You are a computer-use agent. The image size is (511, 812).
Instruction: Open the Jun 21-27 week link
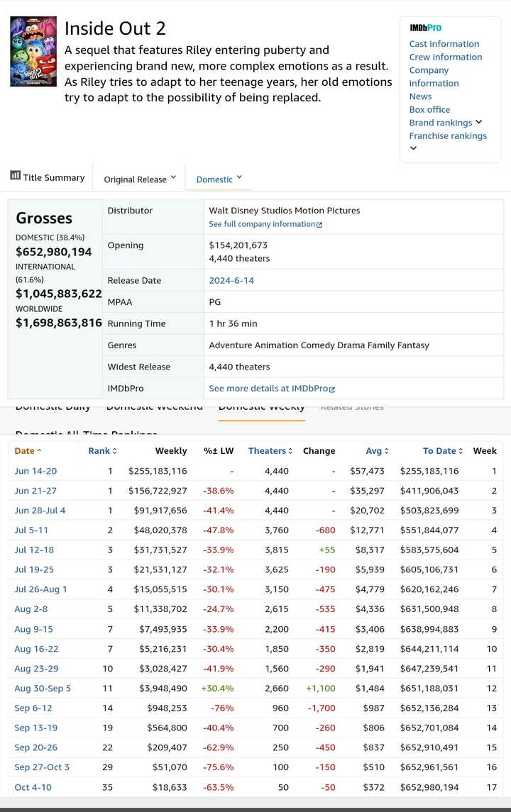[35, 491]
